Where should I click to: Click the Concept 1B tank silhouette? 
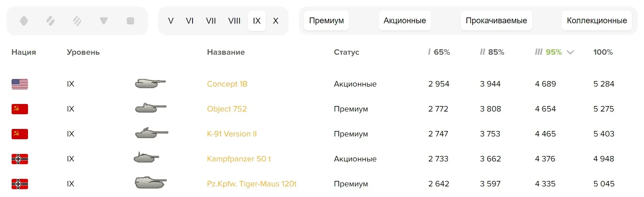[150, 83]
